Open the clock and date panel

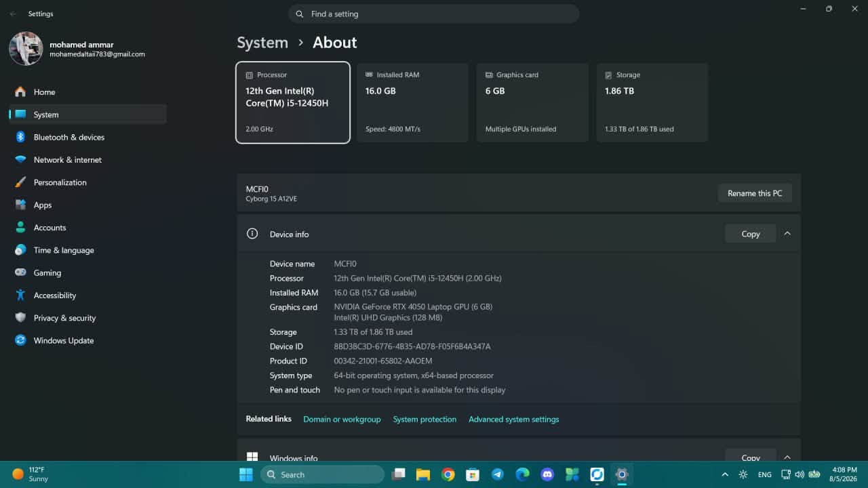844,474
